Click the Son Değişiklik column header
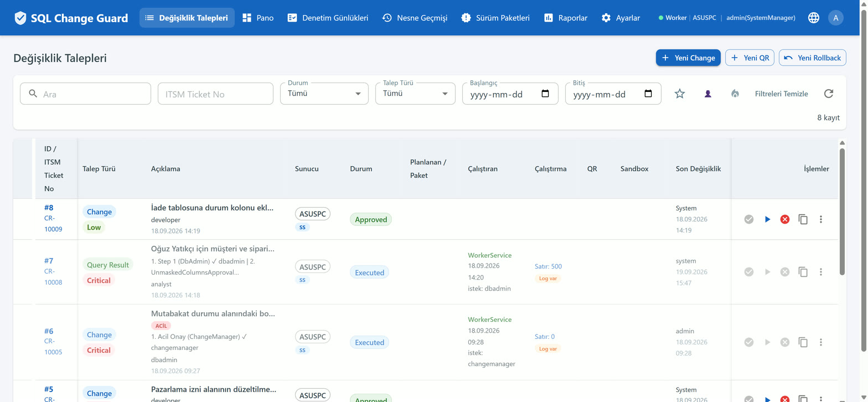 click(698, 169)
